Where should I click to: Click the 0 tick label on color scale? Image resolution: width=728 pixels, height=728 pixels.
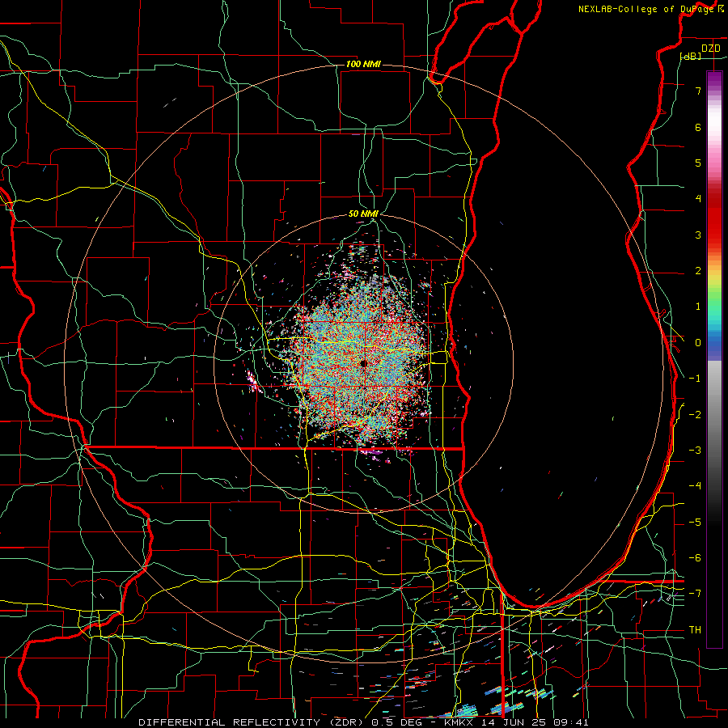click(698, 343)
